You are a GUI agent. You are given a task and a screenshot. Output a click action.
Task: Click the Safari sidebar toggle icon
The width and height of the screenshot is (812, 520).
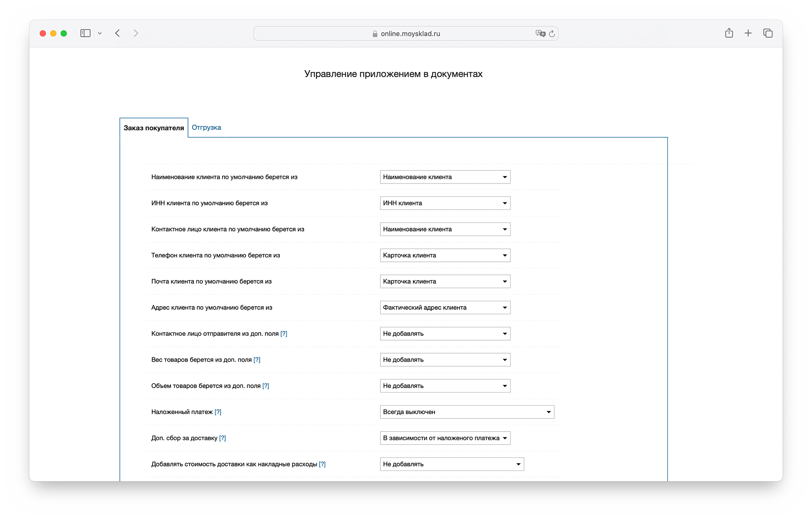pos(85,33)
